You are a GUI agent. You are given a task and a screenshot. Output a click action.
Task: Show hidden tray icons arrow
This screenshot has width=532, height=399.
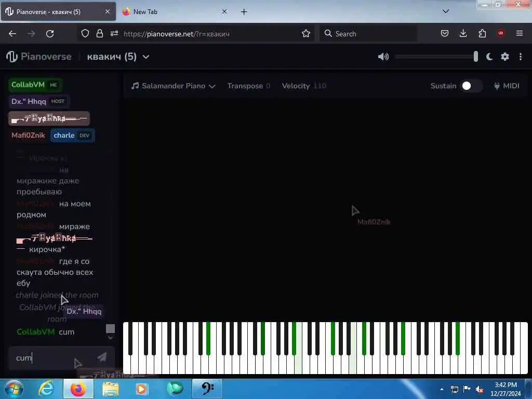click(x=442, y=389)
